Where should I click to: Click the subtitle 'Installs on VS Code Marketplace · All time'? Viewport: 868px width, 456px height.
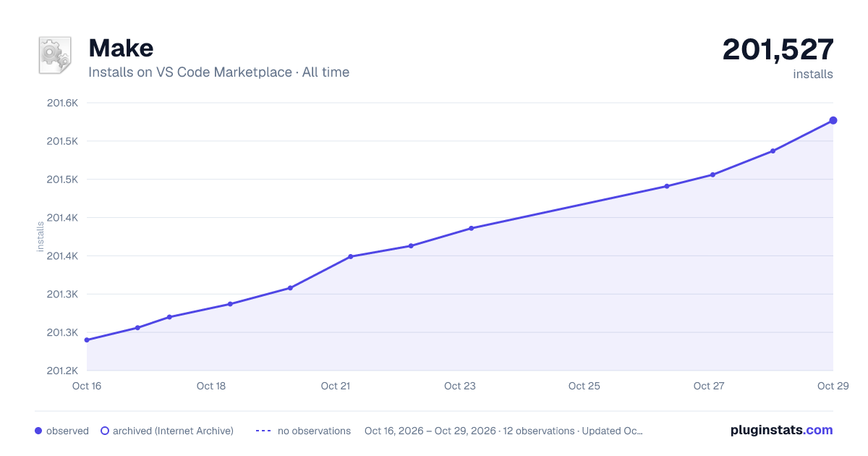click(218, 72)
